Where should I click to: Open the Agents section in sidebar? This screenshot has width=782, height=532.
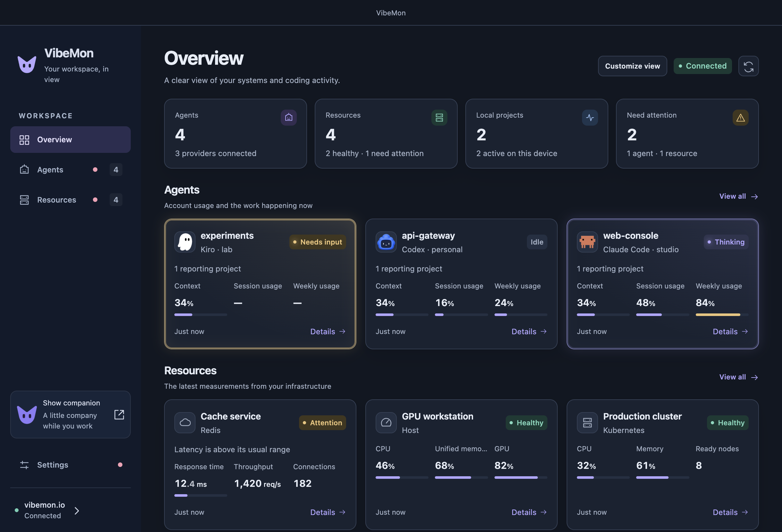(x=70, y=169)
